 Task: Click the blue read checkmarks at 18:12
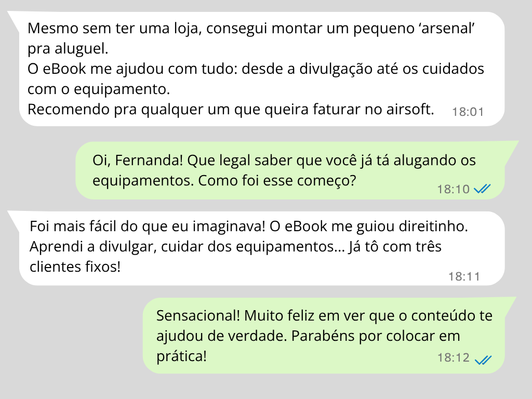(x=483, y=360)
